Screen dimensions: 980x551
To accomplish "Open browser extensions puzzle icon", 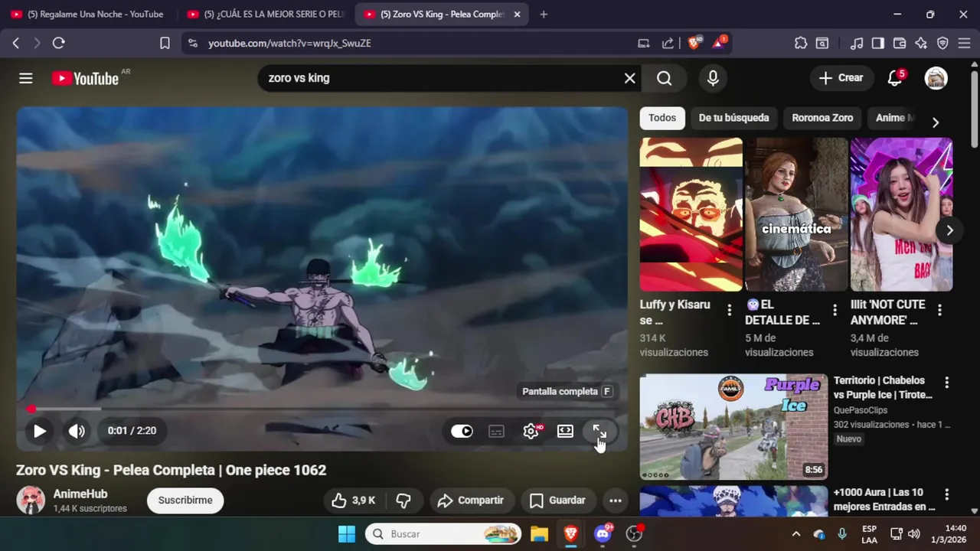I will click(801, 44).
